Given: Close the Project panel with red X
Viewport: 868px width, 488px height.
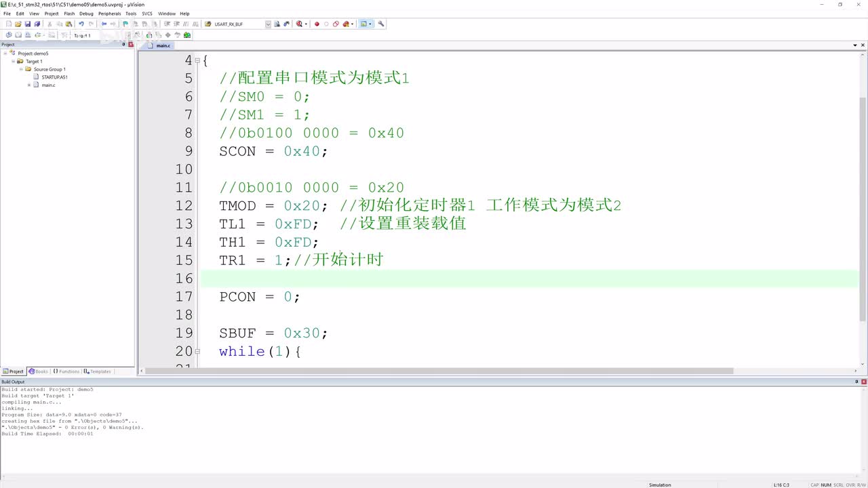Looking at the screenshot, I should pos(131,45).
